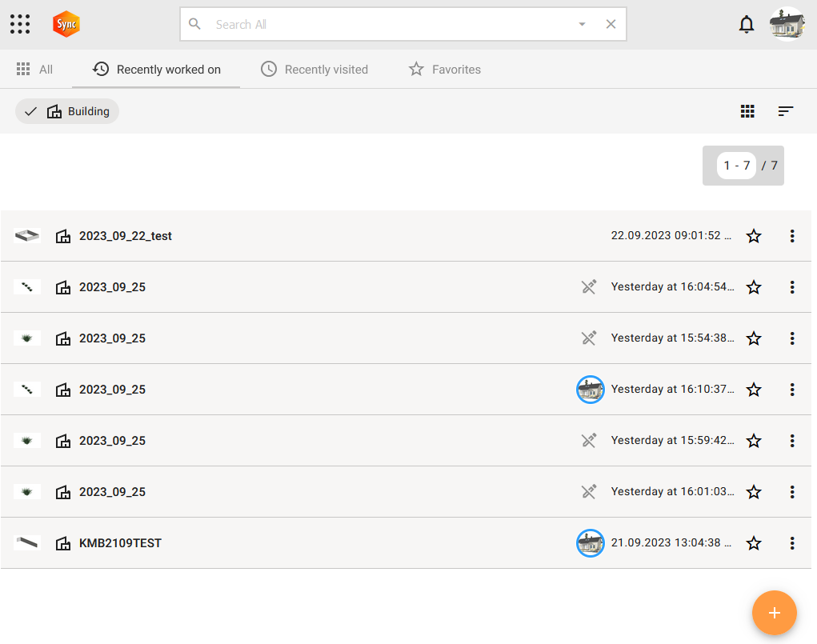This screenshot has width=817, height=644.
Task: Clear the search field with X
Action: tap(611, 24)
